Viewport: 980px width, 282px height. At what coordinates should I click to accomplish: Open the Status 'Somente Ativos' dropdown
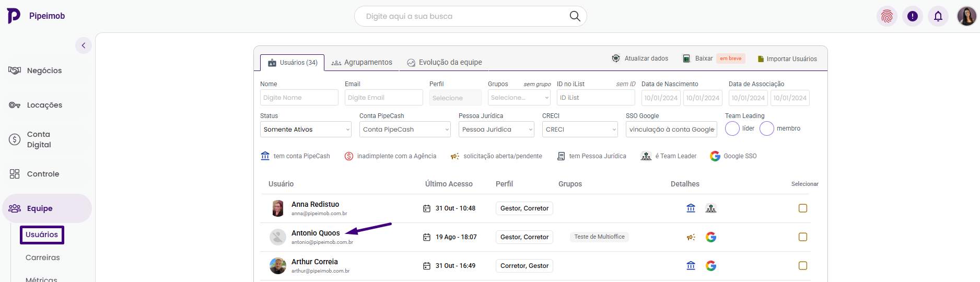coord(306,130)
